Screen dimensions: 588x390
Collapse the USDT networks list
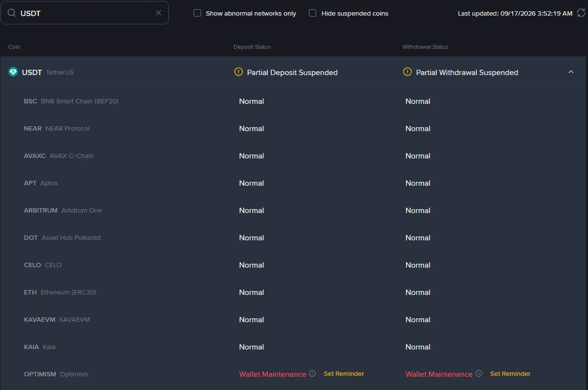(571, 72)
